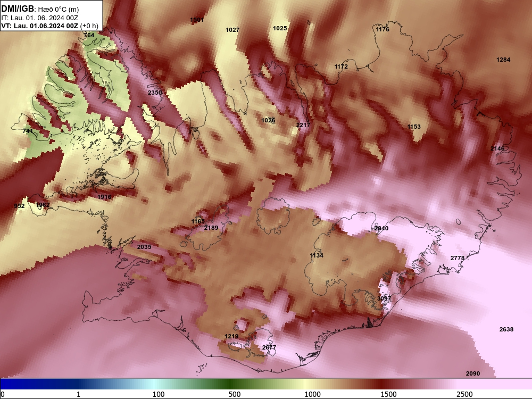Image resolution: width=532 pixels, height=399 pixels.
Task: Click the 2035 height value
Action: click(x=144, y=247)
